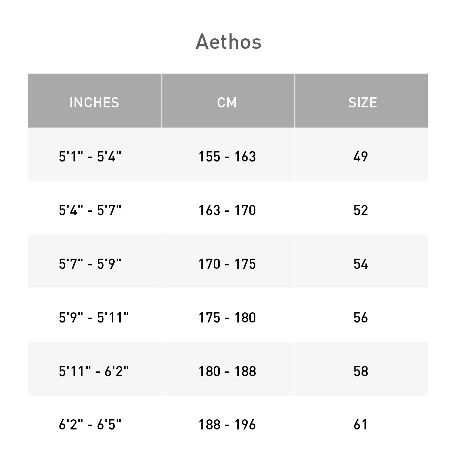This screenshot has width=450, height=476.
Task: Select the CM column header
Action: click(x=227, y=102)
